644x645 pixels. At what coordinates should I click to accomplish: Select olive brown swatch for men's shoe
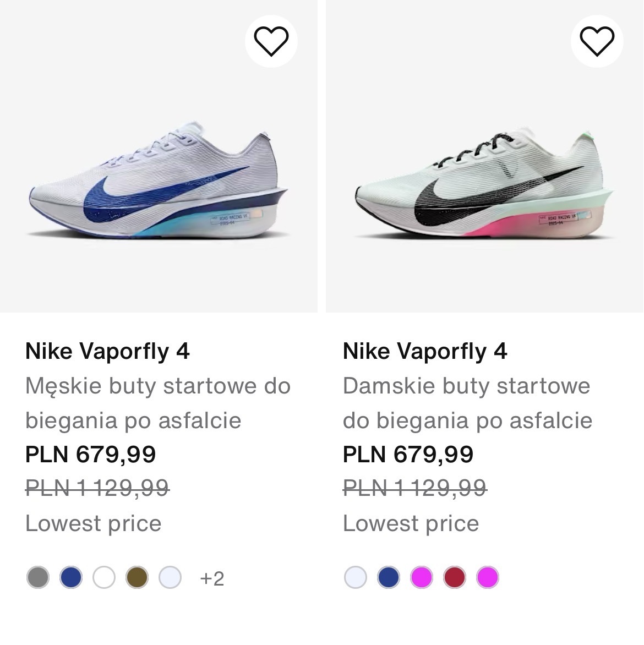[137, 578]
